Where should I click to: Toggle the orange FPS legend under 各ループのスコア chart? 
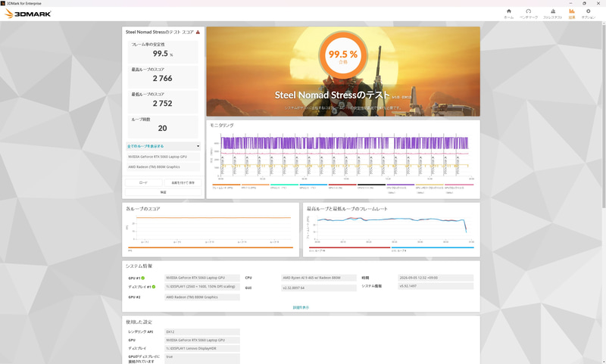[x=211, y=249]
